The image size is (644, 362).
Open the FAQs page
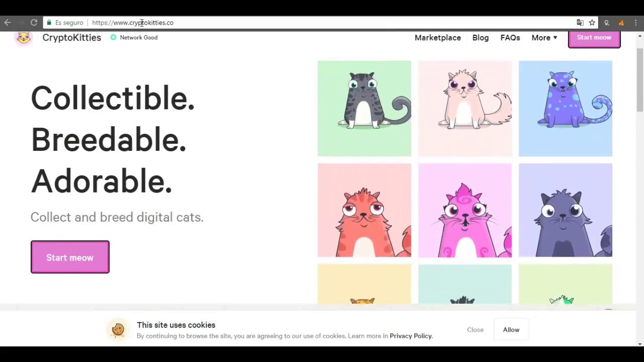click(510, 38)
